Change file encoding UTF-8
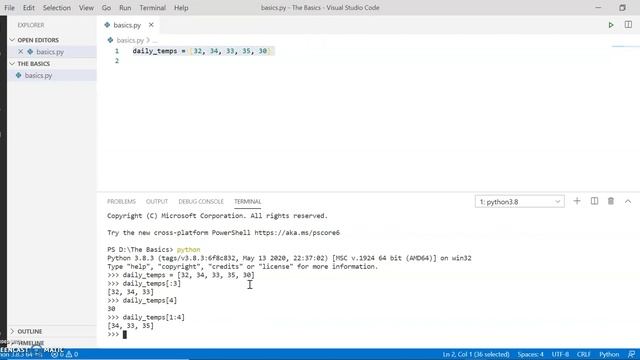The width and height of the screenshot is (640, 360). [x=560, y=354]
